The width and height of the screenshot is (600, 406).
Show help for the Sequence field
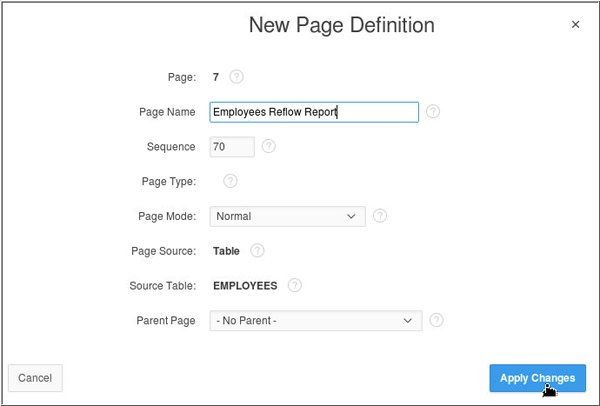click(x=268, y=146)
